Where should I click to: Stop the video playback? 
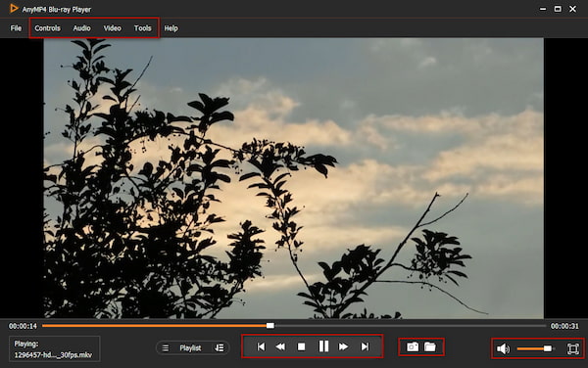(301, 346)
